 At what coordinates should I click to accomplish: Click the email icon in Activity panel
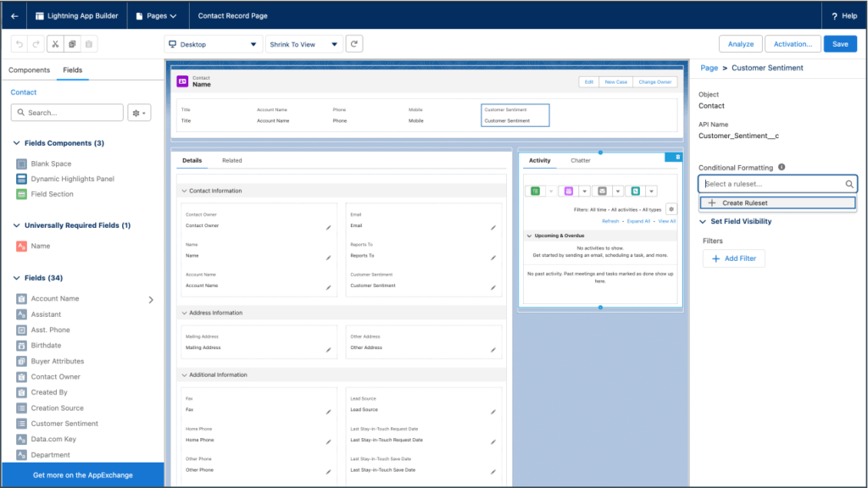pyautogui.click(x=603, y=191)
